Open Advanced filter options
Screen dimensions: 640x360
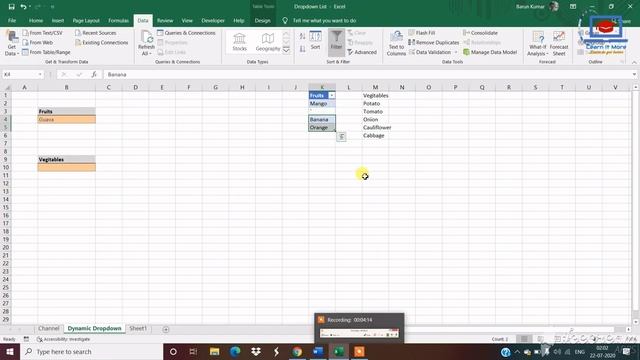[x=362, y=52]
